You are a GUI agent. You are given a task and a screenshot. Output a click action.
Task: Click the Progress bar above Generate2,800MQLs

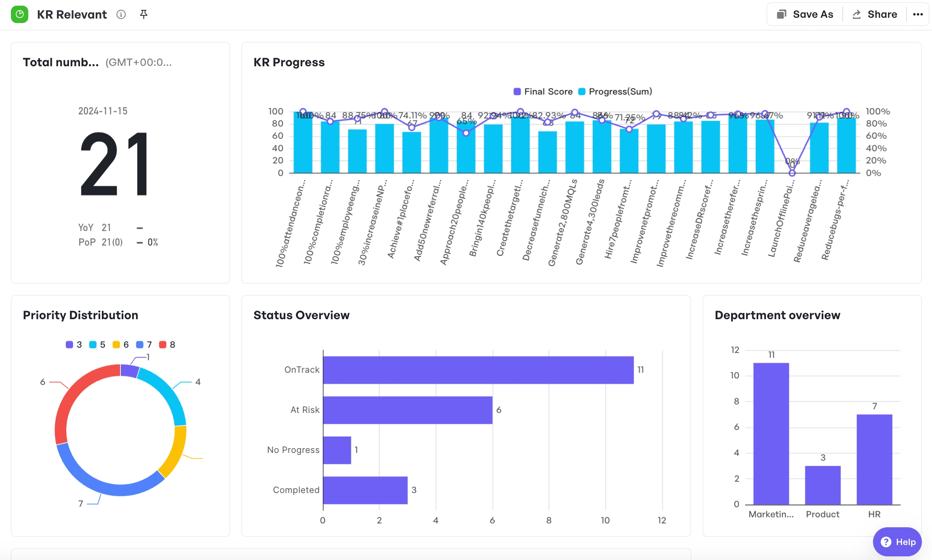pos(575,147)
